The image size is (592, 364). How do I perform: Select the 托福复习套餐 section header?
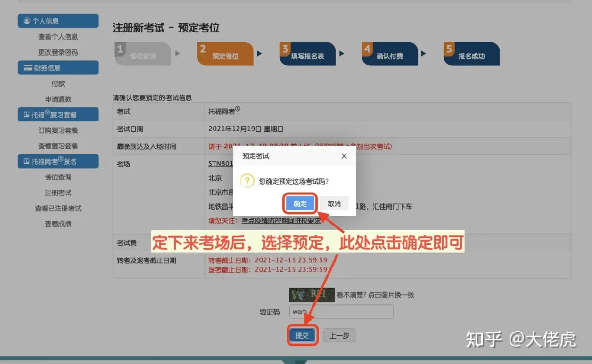(x=58, y=114)
